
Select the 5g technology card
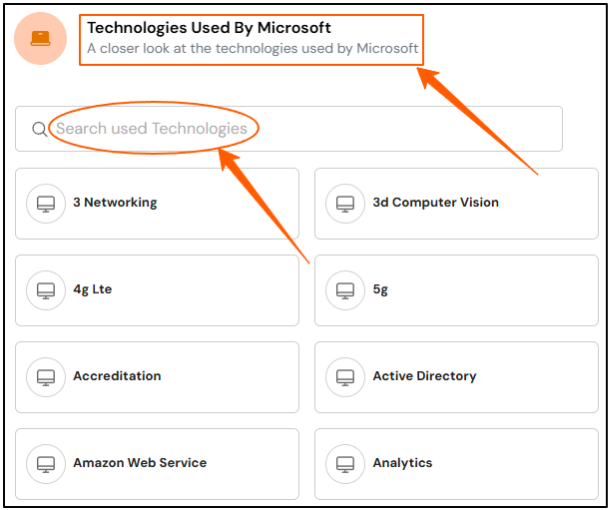coord(456,291)
